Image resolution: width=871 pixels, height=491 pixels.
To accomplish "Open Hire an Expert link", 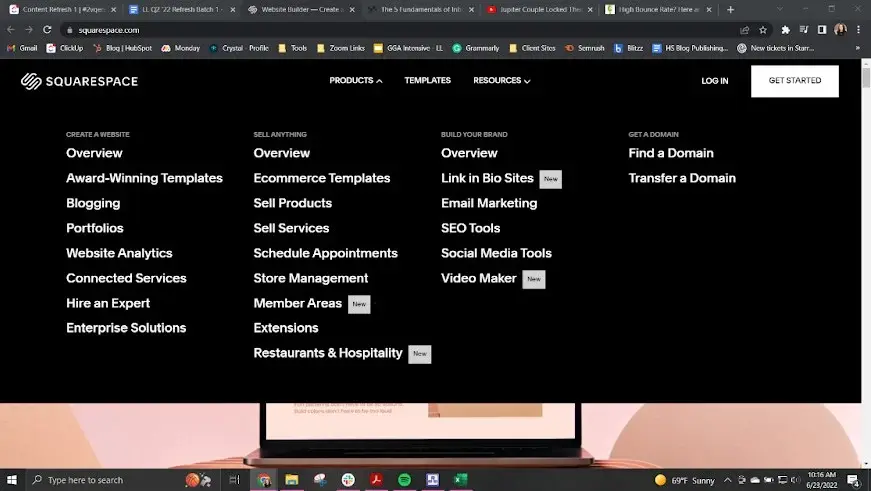I will pos(108,303).
